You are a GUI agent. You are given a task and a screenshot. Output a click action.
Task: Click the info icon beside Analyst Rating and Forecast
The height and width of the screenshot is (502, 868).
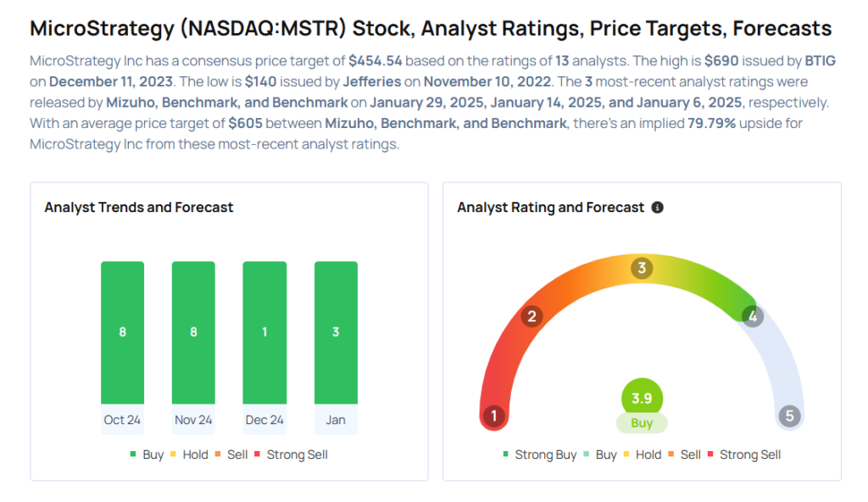tap(657, 208)
